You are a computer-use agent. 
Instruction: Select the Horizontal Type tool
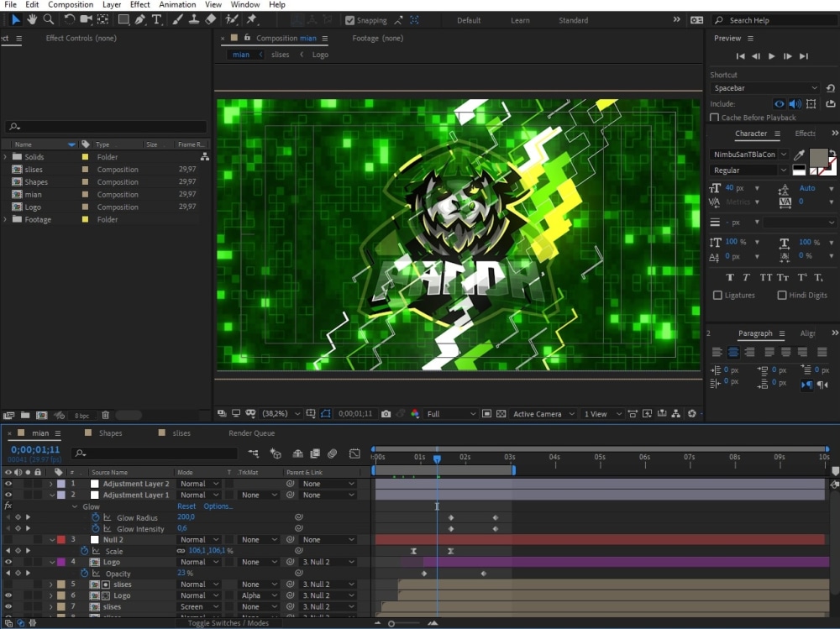tap(156, 20)
